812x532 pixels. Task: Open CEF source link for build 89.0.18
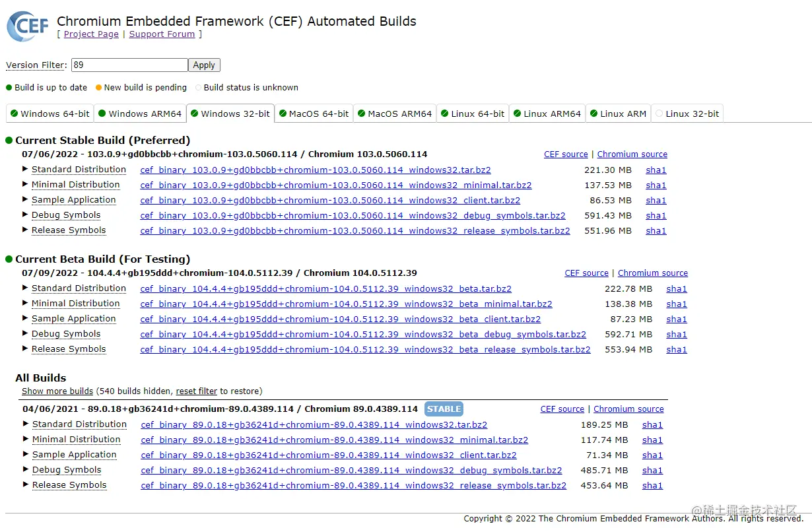tap(562, 409)
